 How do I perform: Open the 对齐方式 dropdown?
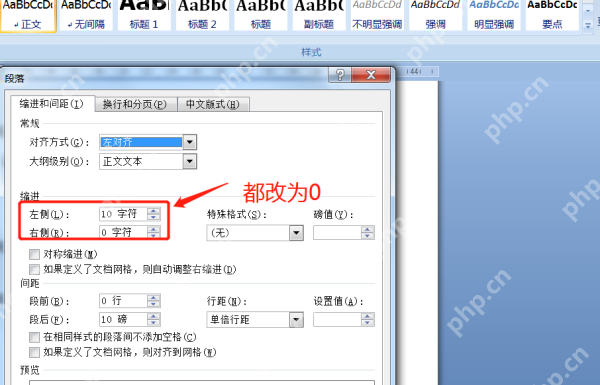pyautogui.click(x=190, y=142)
